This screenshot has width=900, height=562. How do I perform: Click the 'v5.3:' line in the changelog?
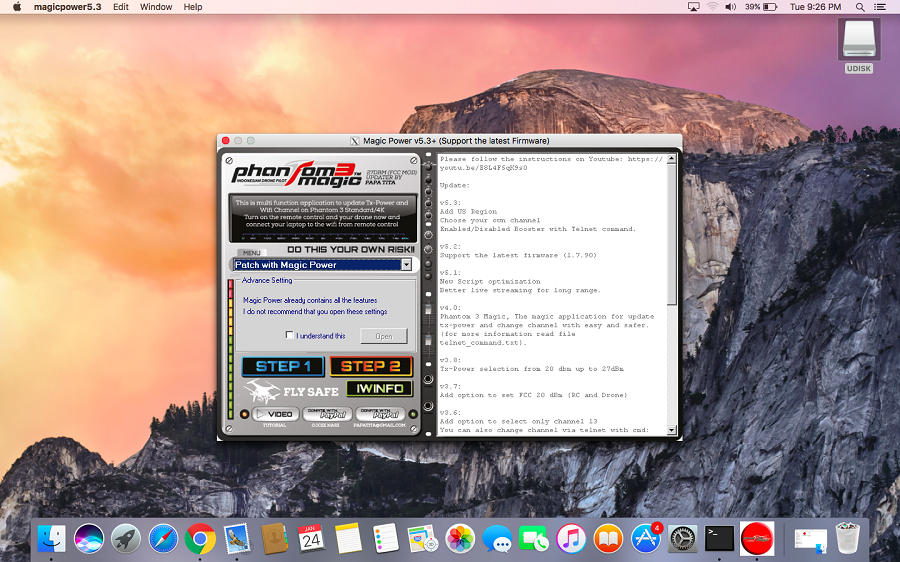point(450,203)
